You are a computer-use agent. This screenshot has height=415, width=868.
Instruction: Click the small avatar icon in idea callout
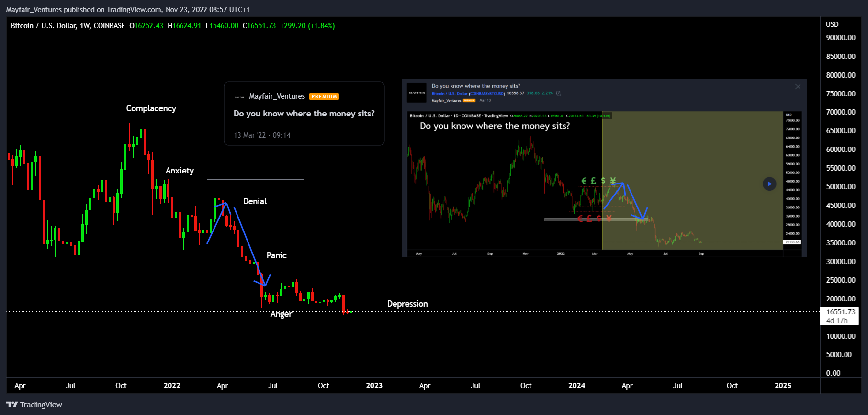(x=239, y=97)
